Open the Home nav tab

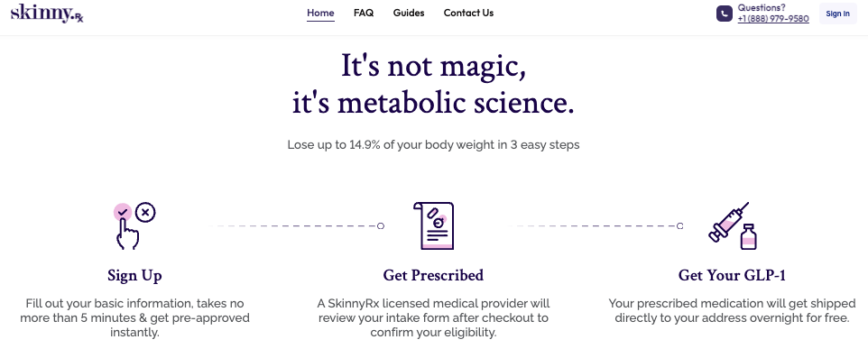coord(320,13)
